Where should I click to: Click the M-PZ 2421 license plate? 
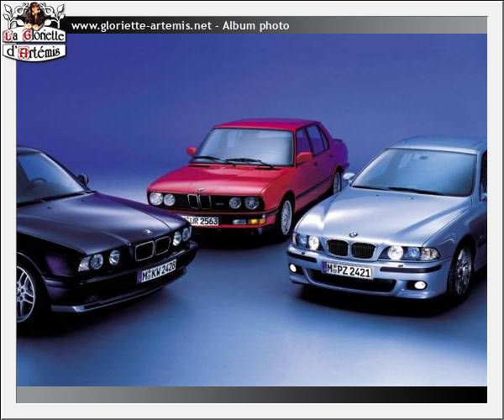(x=347, y=270)
